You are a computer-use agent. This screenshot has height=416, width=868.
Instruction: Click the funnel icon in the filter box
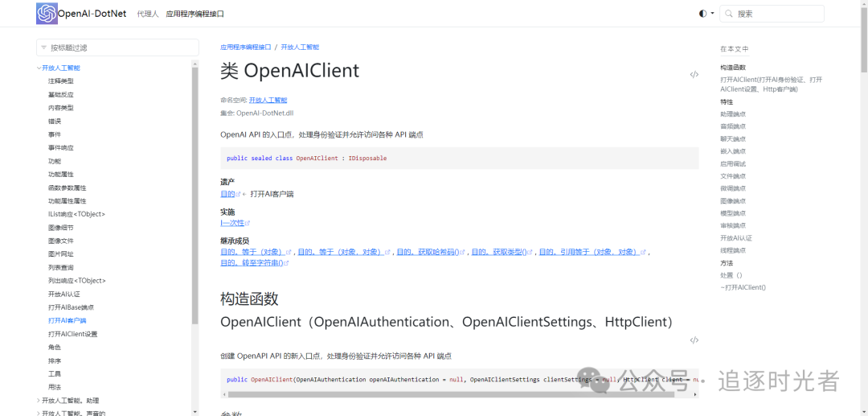(x=43, y=47)
